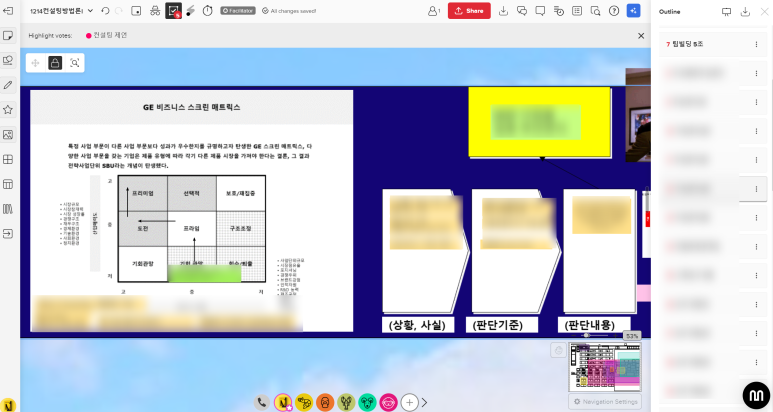Click the plus invite circle button
This screenshot has width=773, height=412.
pyautogui.click(x=409, y=403)
